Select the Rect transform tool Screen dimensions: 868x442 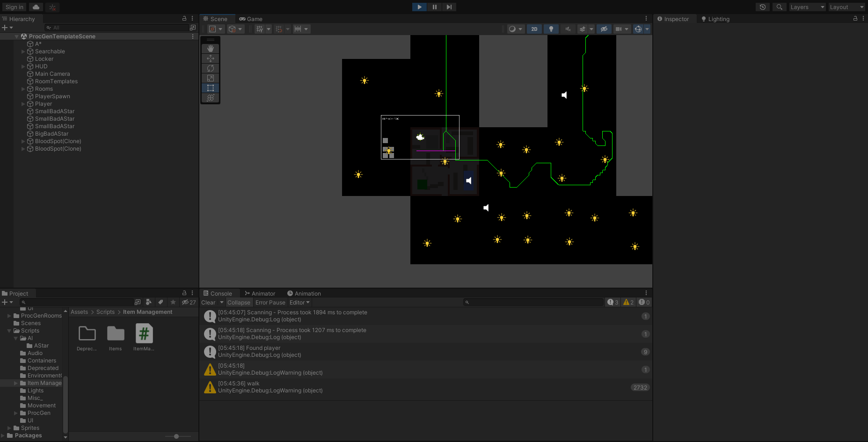click(x=211, y=88)
